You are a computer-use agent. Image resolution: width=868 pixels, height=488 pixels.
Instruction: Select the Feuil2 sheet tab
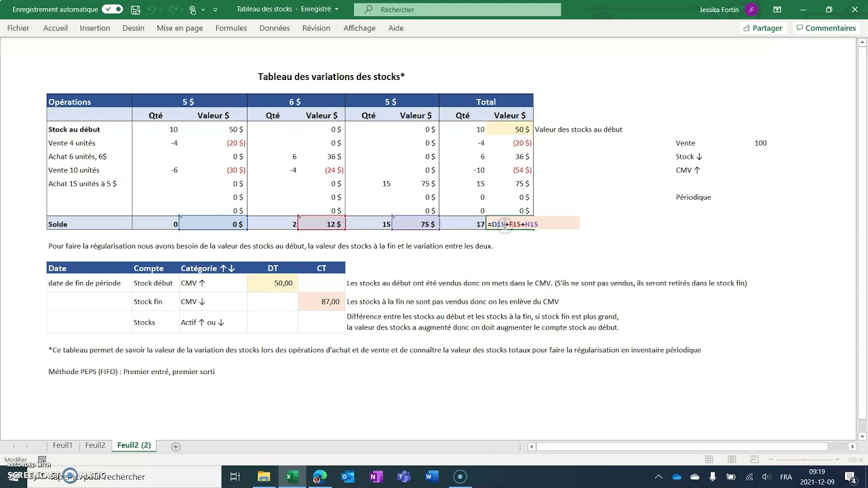(95, 445)
